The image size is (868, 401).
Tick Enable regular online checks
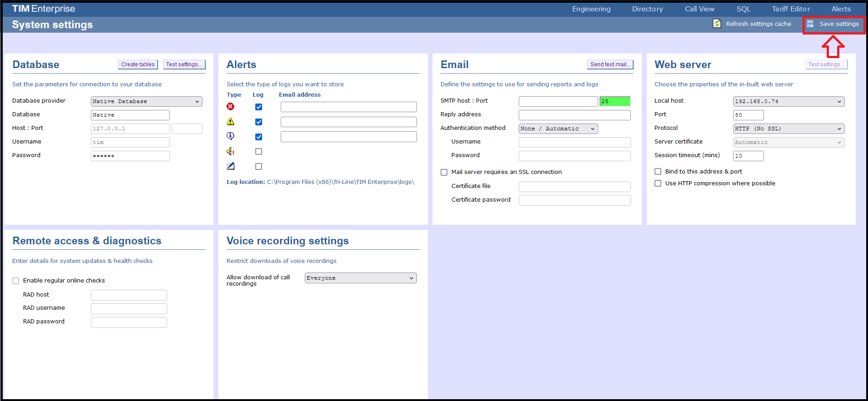(x=16, y=281)
